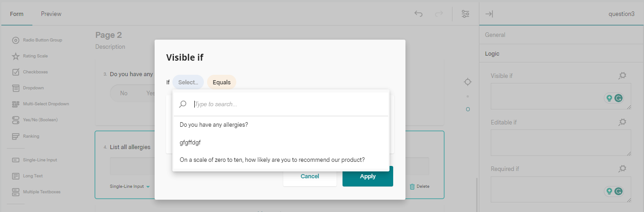Add a Checkboxes question from toolbox
The image size is (644, 212).
(35, 72)
